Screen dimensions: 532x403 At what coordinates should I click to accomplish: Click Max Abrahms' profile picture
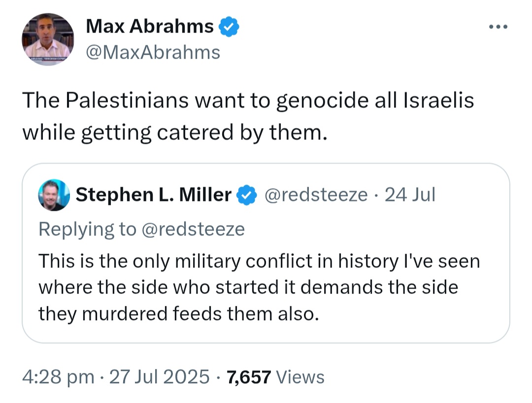click(x=48, y=39)
